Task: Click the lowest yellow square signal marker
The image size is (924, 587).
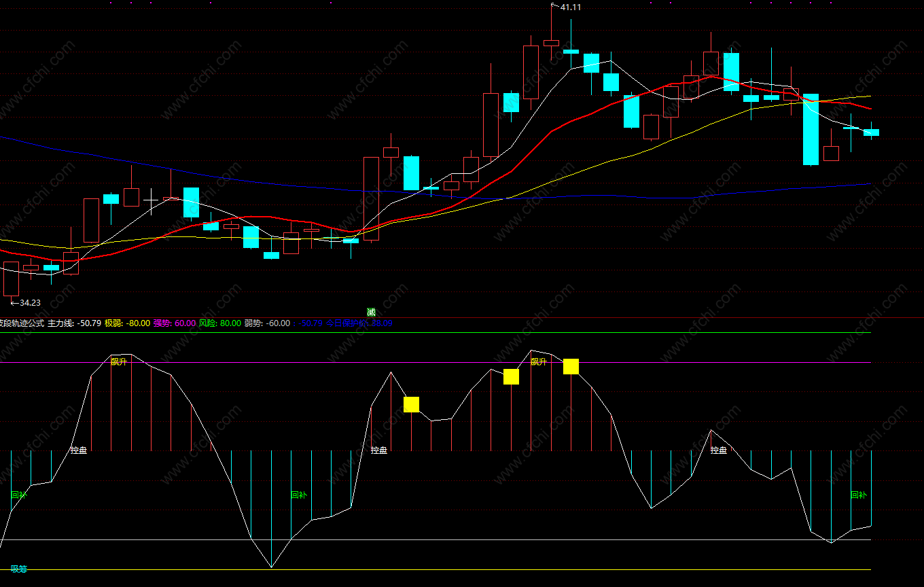Action: coord(411,404)
